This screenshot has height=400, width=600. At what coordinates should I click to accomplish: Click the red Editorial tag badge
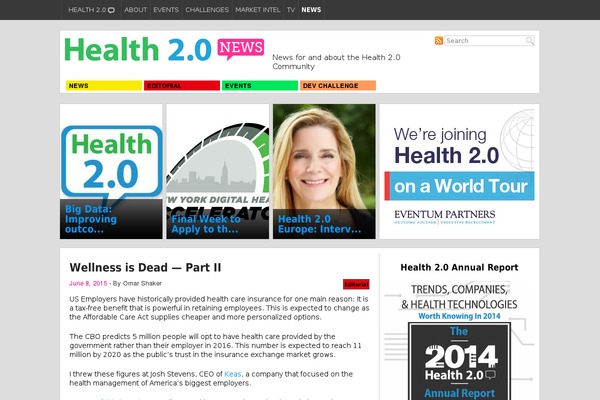pyautogui.click(x=356, y=284)
